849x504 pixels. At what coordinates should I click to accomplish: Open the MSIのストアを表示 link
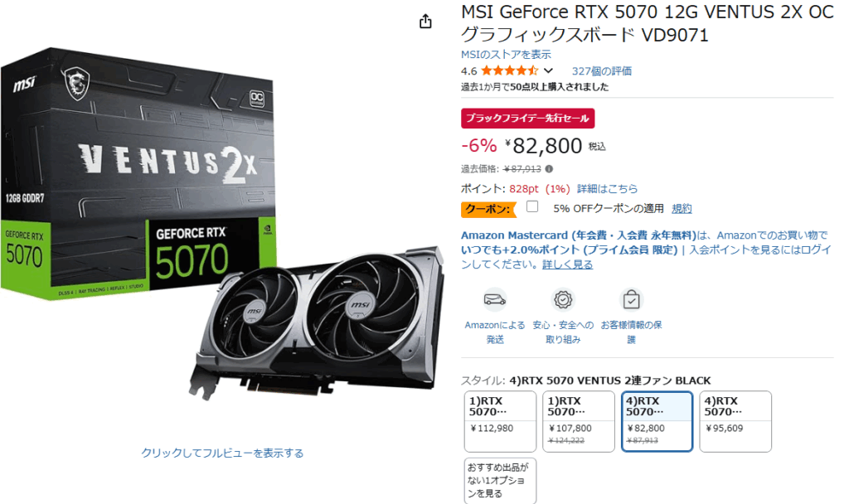(x=506, y=54)
